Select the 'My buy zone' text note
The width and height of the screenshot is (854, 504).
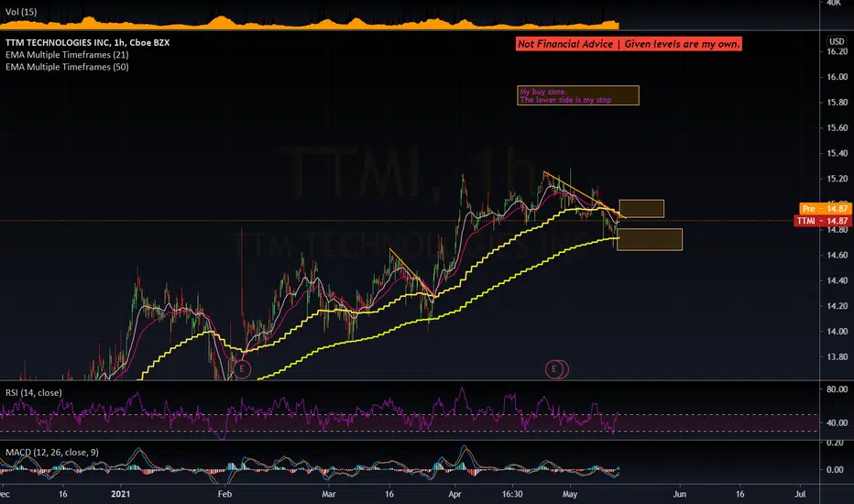tap(578, 95)
